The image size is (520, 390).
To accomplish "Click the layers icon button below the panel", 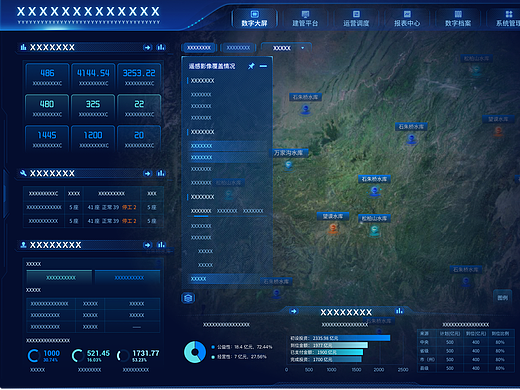I will click(188, 298).
